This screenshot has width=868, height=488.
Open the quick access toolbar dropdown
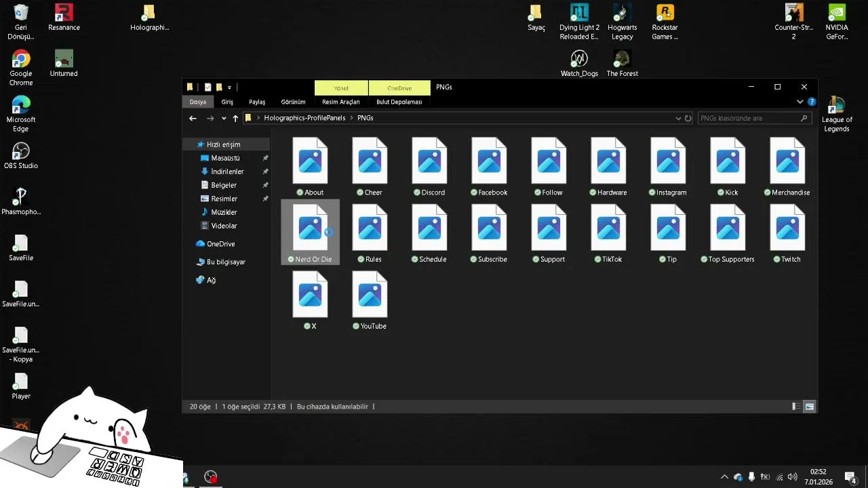point(229,87)
